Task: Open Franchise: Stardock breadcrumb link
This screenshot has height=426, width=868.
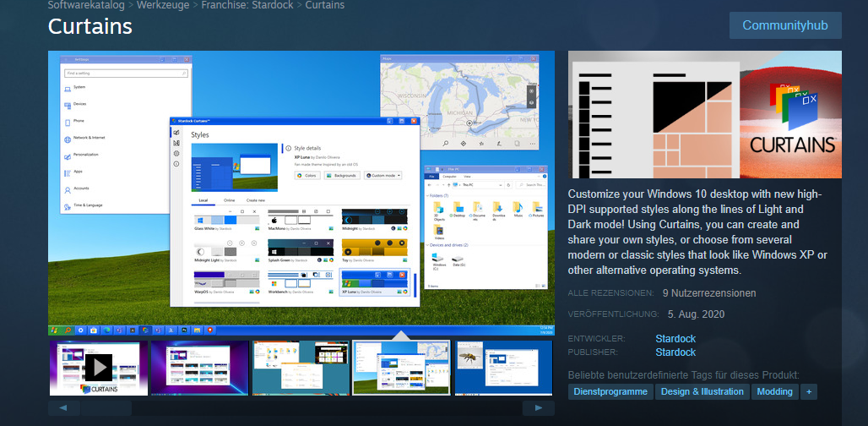Action: [x=247, y=6]
